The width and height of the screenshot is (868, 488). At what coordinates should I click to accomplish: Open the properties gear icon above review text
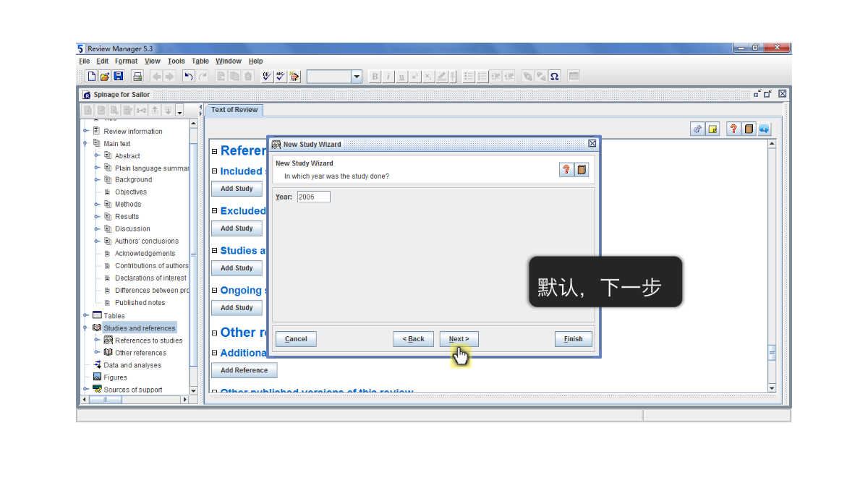coord(698,129)
